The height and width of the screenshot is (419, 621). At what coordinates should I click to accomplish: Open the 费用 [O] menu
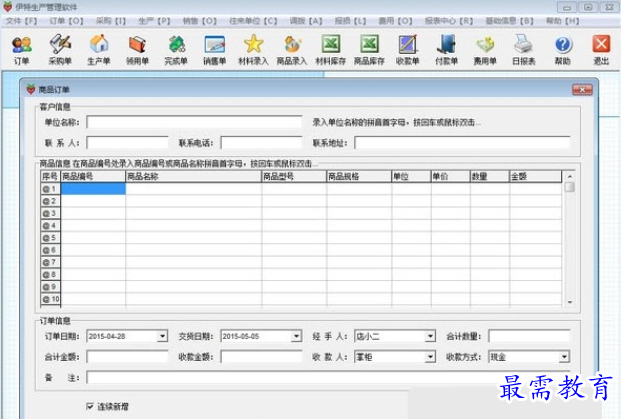395,21
